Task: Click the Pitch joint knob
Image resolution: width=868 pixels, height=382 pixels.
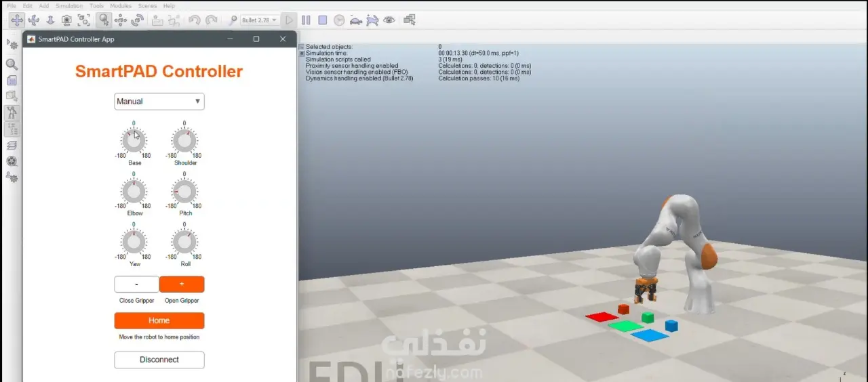Action: pos(184,192)
